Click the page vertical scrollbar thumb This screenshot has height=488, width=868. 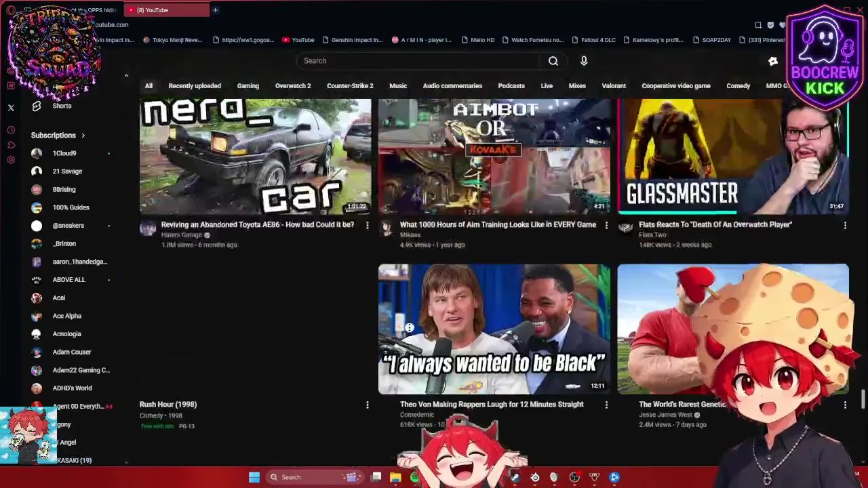point(863,400)
